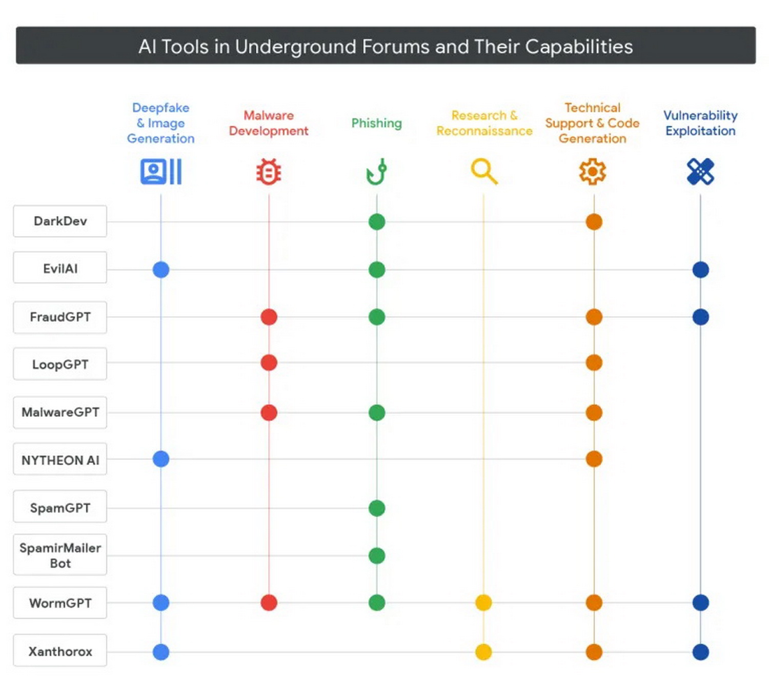The image size is (769, 700).
Task: Click the blue Vulnerability Exploitation bandage icon
Action: coord(700,171)
